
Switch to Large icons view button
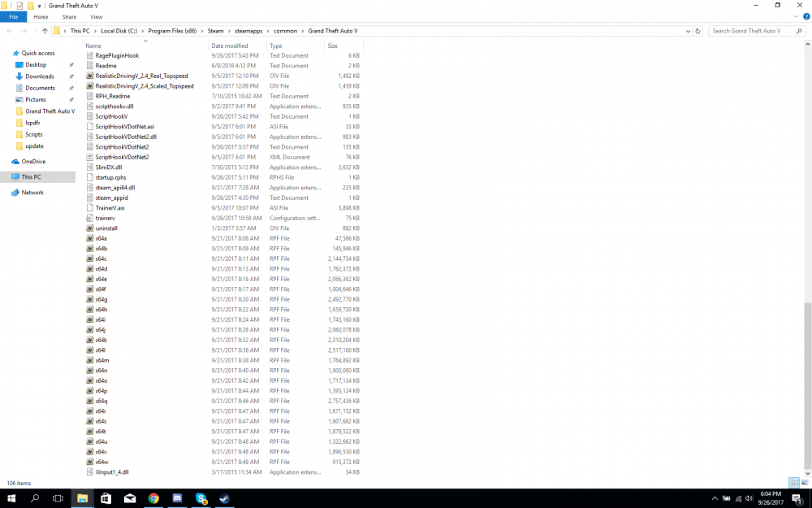coord(805,483)
